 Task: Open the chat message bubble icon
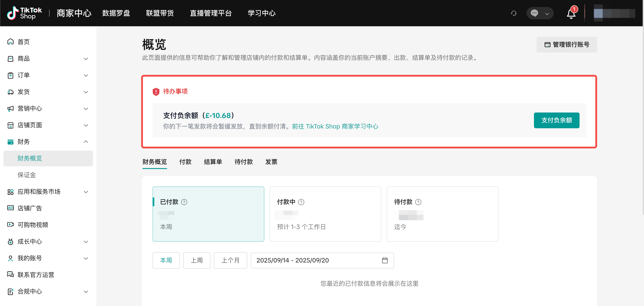click(x=534, y=13)
